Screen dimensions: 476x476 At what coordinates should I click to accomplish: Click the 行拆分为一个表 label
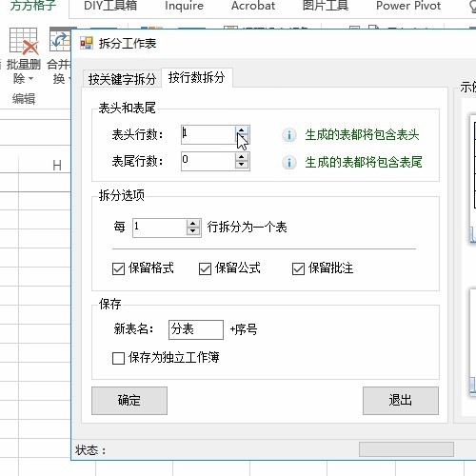tap(247, 228)
